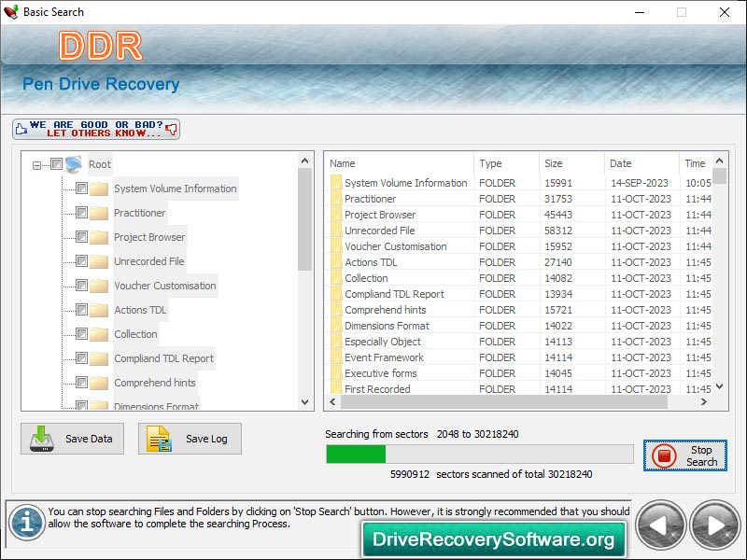The height and width of the screenshot is (560, 747).
Task: Check the Practitioner folder checkbox
Action: [81, 213]
